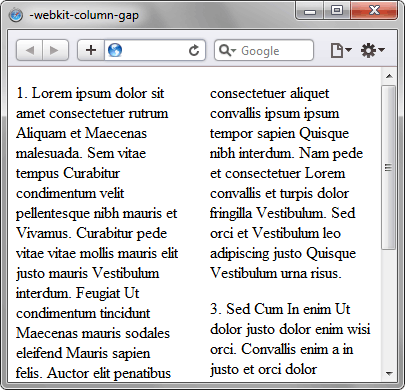
Task: Click into the address bar field
Action: pyautogui.click(x=155, y=50)
